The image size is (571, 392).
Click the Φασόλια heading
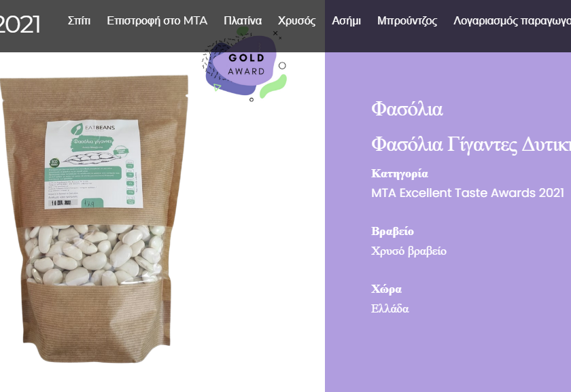pyautogui.click(x=406, y=109)
